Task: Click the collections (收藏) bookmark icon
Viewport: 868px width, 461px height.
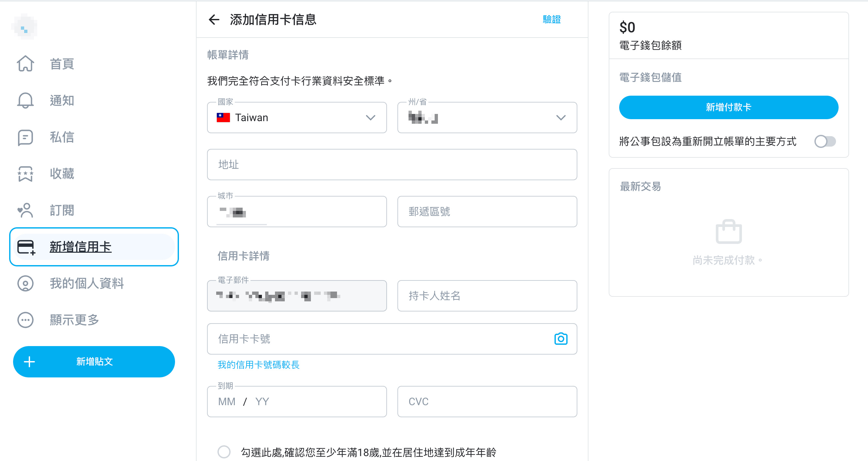Action: [x=25, y=174]
